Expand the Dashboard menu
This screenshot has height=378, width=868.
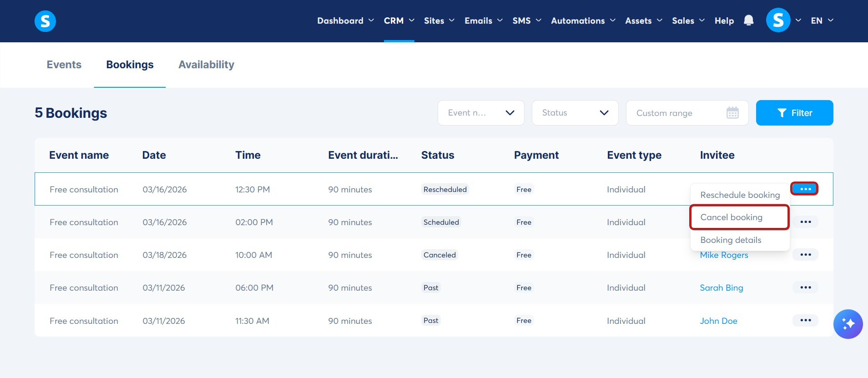point(346,20)
